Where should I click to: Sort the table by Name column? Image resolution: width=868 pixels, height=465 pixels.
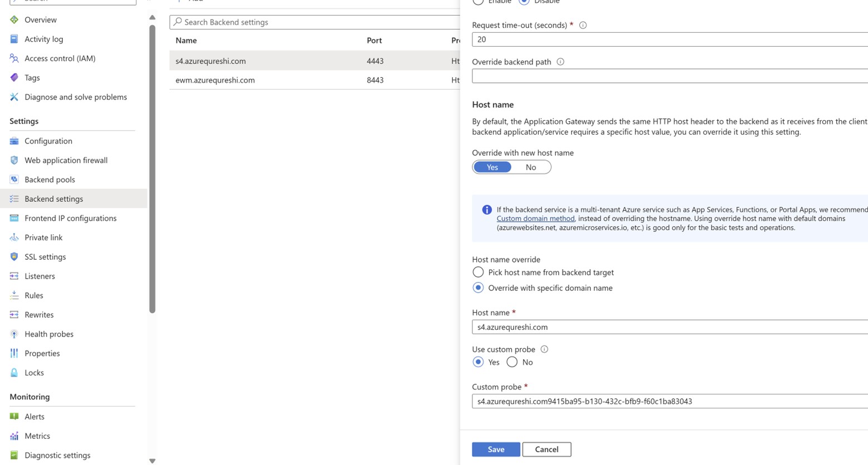click(x=186, y=40)
